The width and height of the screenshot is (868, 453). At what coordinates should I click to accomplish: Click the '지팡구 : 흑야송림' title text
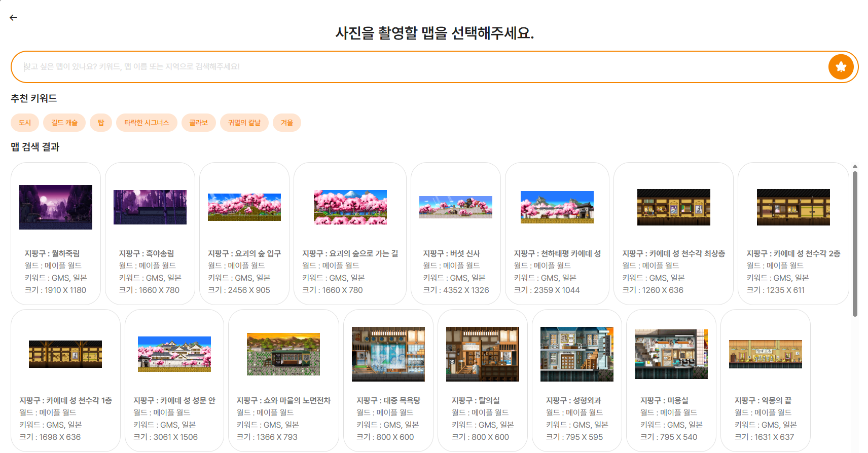(x=147, y=253)
